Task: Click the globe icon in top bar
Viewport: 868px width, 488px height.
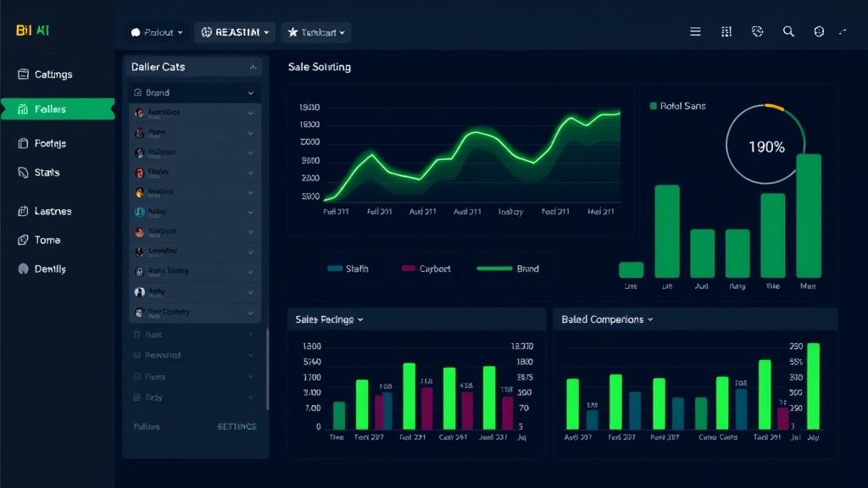Action: pyautogui.click(x=757, y=31)
